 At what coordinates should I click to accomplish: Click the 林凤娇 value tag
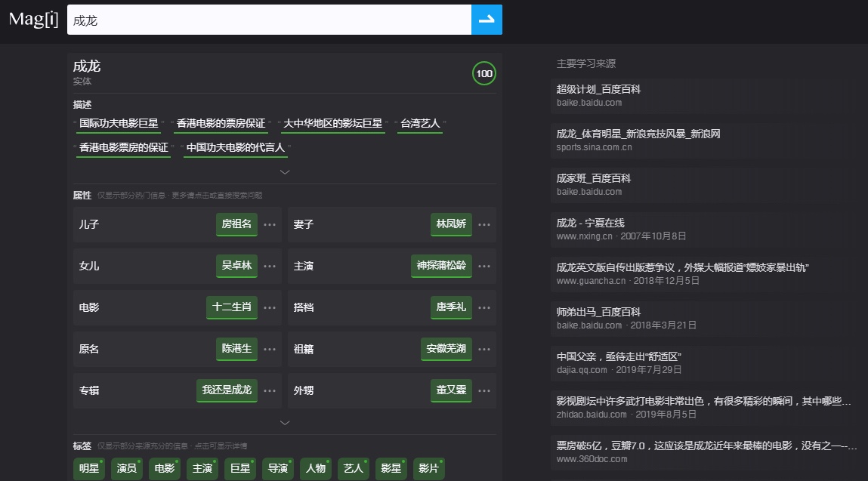pyautogui.click(x=451, y=224)
